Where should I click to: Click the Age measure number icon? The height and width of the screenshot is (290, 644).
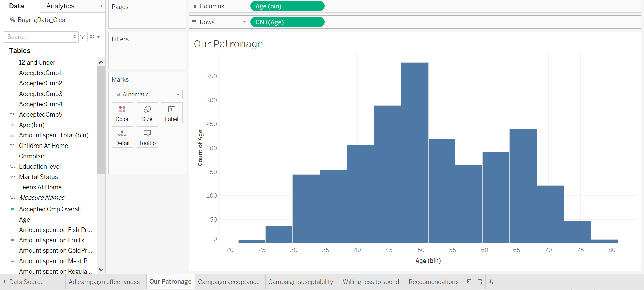tap(12, 220)
